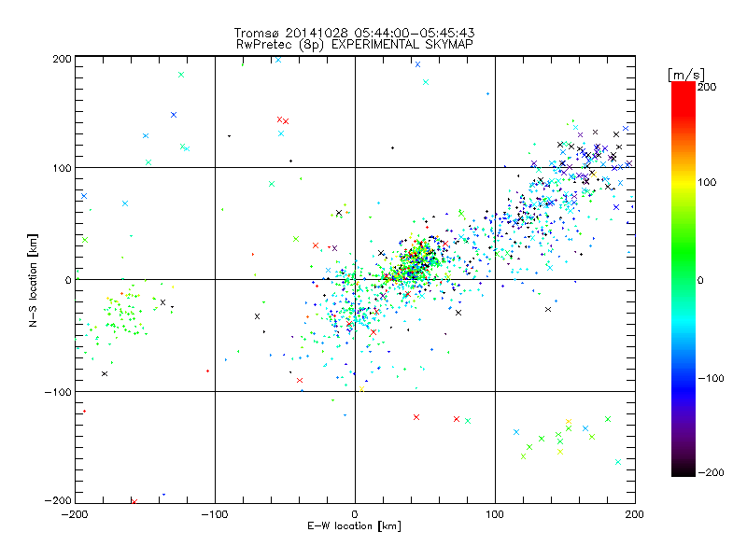This screenshot has height=560, width=747.
Task: Click the N-S axis tick label "200"
Action: point(62,59)
